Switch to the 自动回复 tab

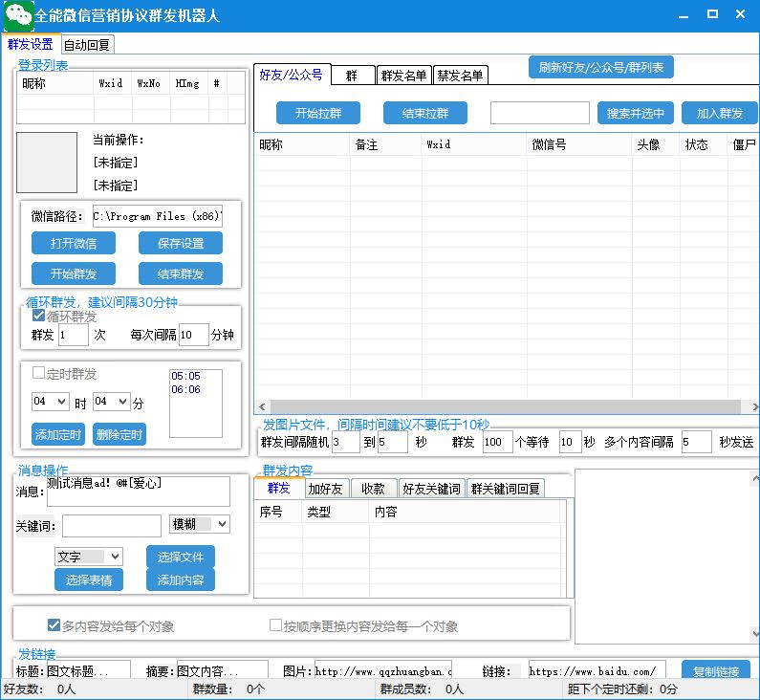[x=87, y=44]
